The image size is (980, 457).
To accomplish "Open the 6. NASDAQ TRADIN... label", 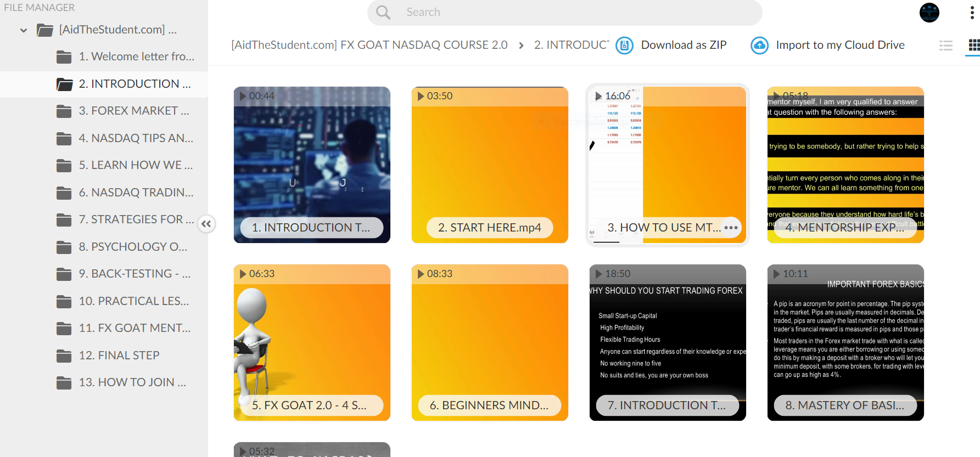I will click(136, 192).
